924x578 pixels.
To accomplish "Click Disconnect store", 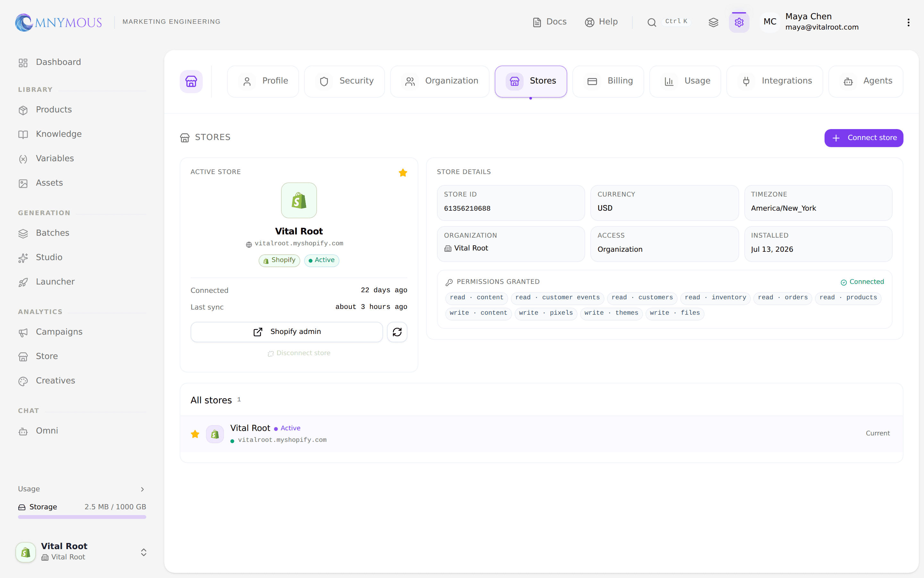I will (x=299, y=353).
